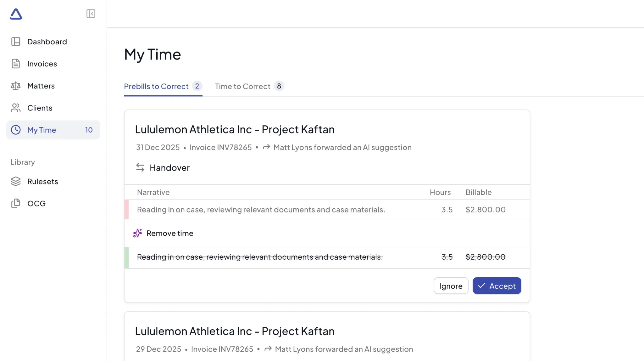The width and height of the screenshot is (644, 361).
Task: Click the struck-through narrative row
Action: pos(260,257)
